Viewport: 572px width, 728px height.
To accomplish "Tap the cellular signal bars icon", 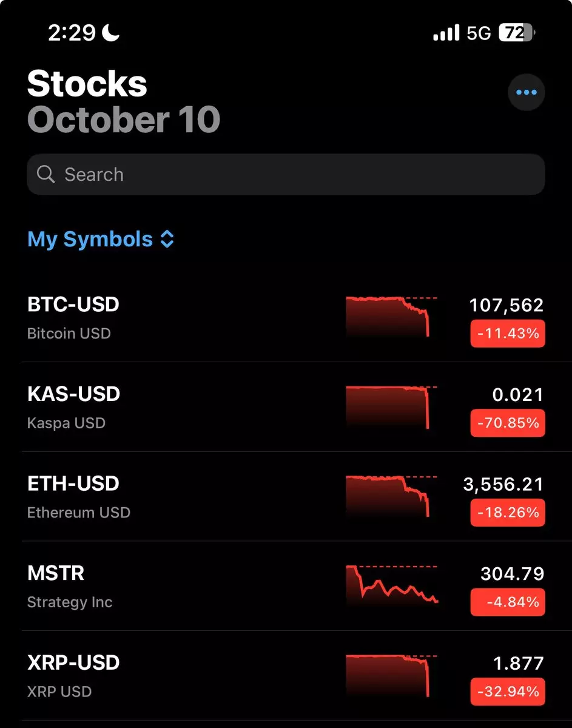I will pyautogui.click(x=446, y=33).
